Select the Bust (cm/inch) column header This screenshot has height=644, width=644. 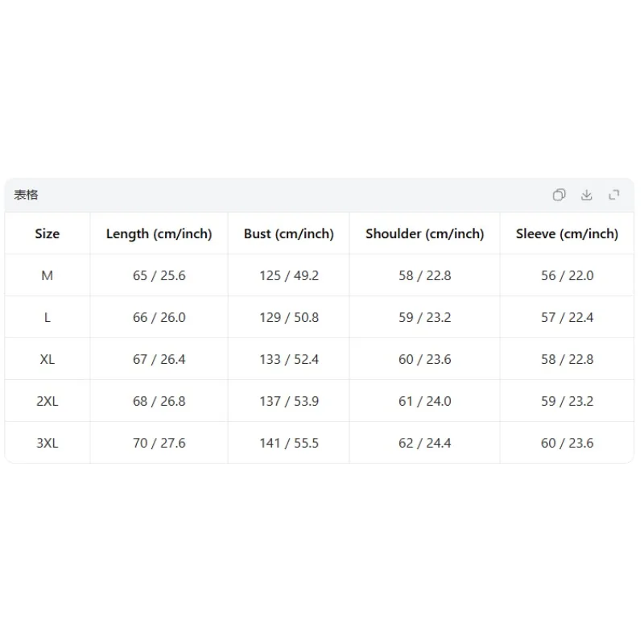[289, 233]
